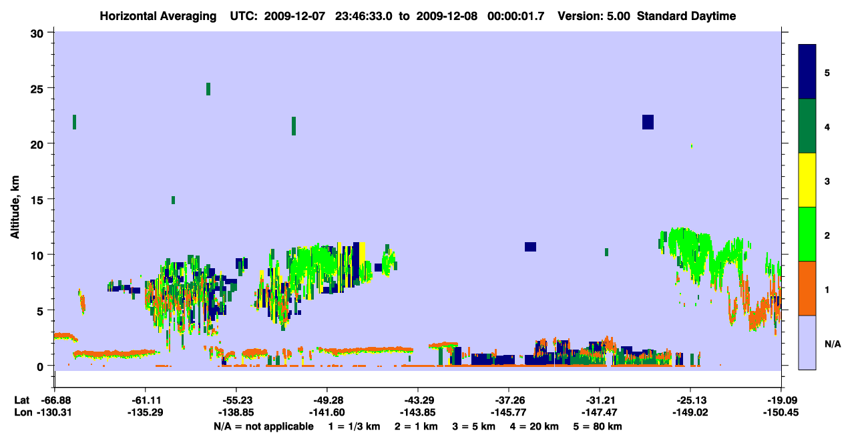
Task: Click longitude value -138.85
Action: [x=236, y=412]
